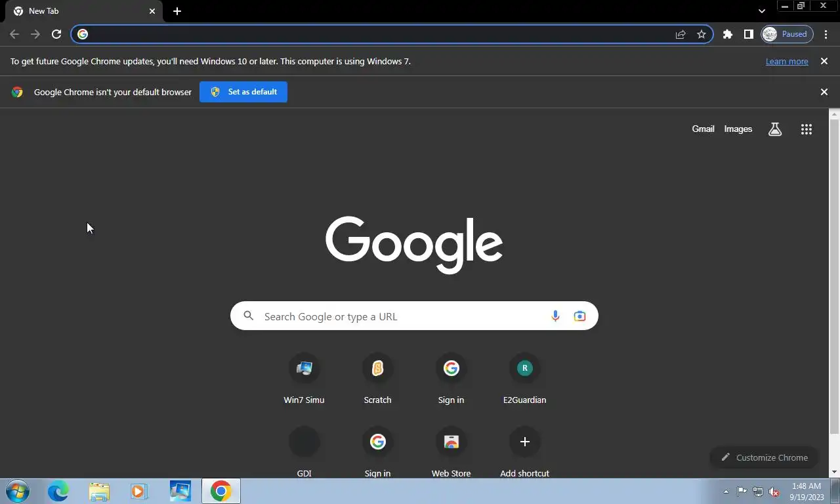Open the Paused profile menu
This screenshot has height=504, width=840.
[787, 34]
